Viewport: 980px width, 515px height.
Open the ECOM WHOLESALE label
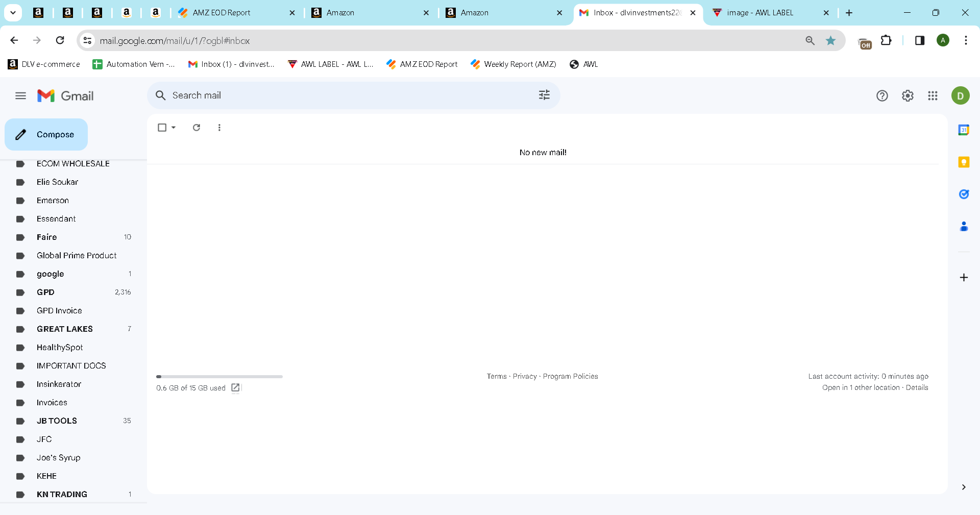[73, 164]
